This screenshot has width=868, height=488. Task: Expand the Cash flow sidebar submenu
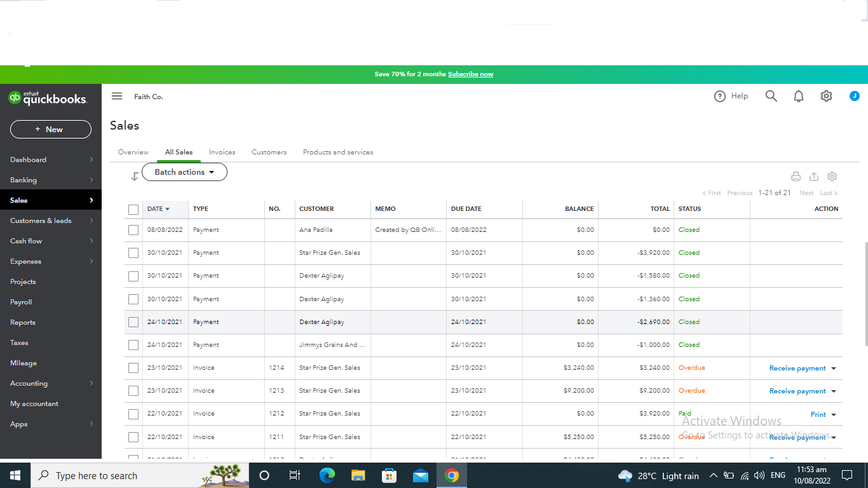click(x=92, y=241)
